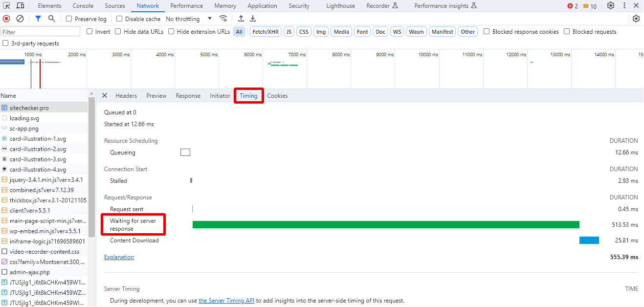Filter requests by CSS type
The height and width of the screenshot is (307, 644).
tap(304, 32)
